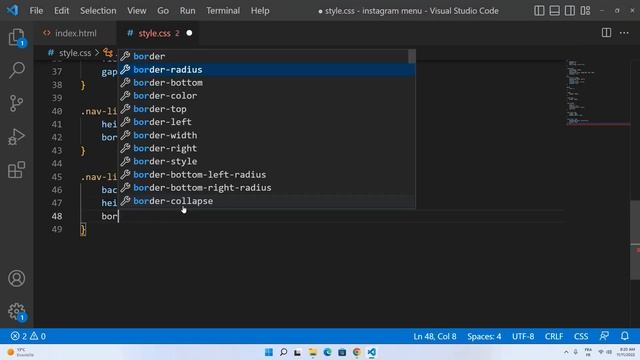This screenshot has width=640, height=360.
Task: Split the editor to the right
Action: coord(606,33)
